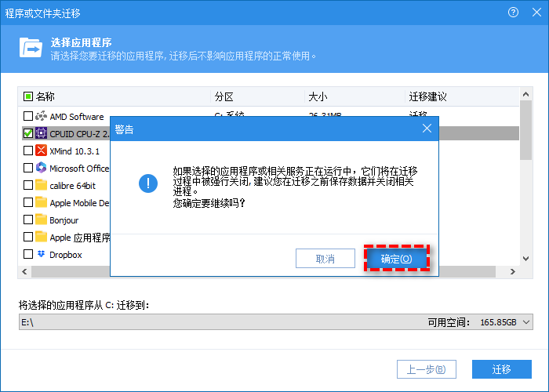Click the blue info icon in warning dialog
The height and width of the screenshot is (392, 549).
coord(148,183)
